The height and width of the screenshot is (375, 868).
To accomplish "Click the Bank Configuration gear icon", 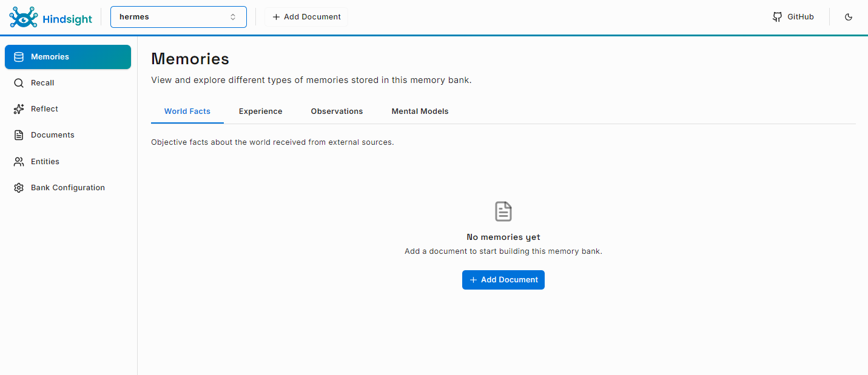I will (x=19, y=188).
